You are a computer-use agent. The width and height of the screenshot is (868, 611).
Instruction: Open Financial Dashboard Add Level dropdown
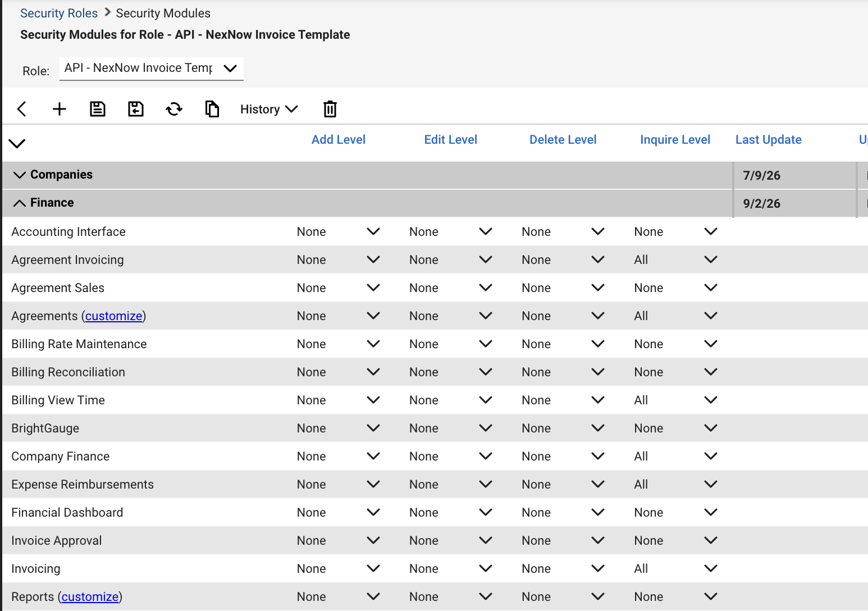(x=339, y=512)
